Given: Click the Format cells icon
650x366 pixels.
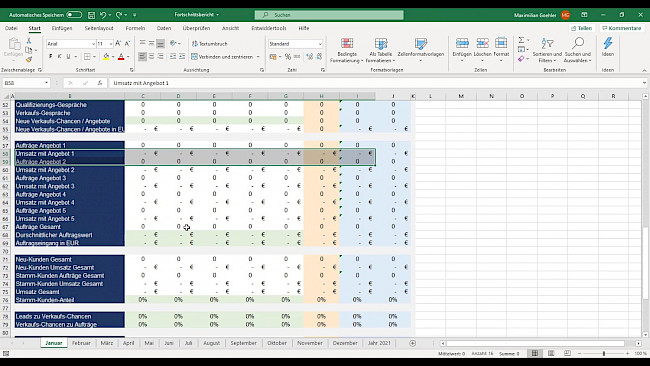Looking at the screenshot, I should [x=501, y=43].
